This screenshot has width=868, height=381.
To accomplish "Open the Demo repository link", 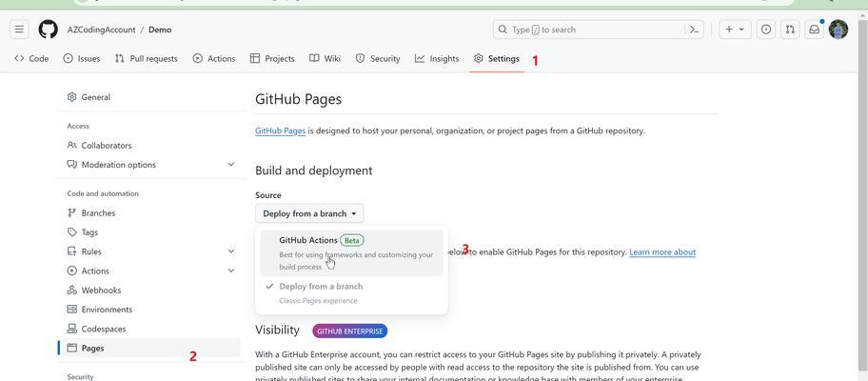I will coord(160,30).
